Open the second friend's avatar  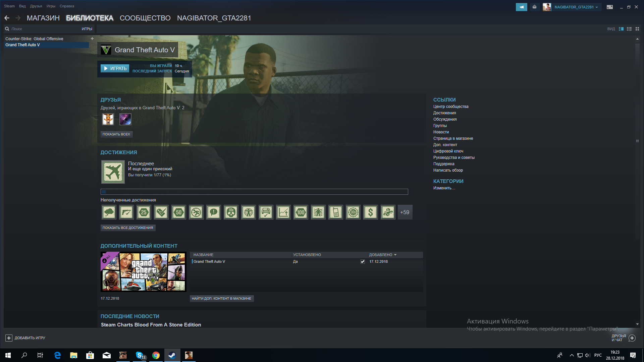[x=125, y=119]
